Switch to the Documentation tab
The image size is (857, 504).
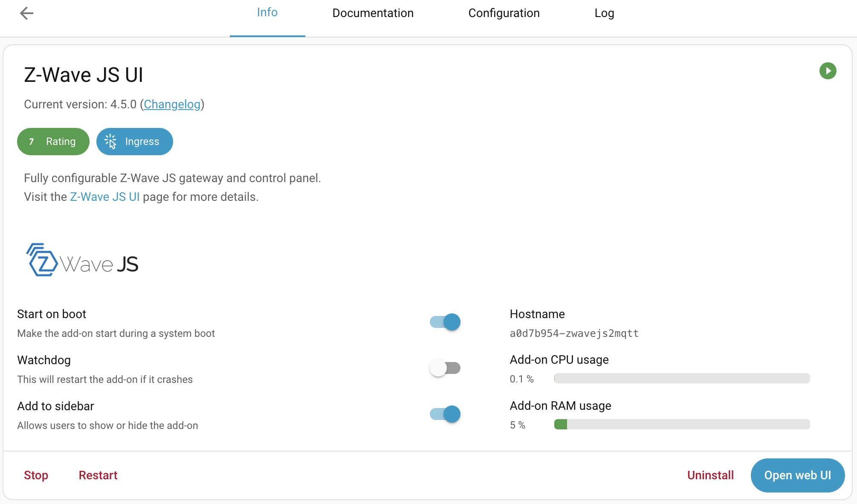point(373,13)
